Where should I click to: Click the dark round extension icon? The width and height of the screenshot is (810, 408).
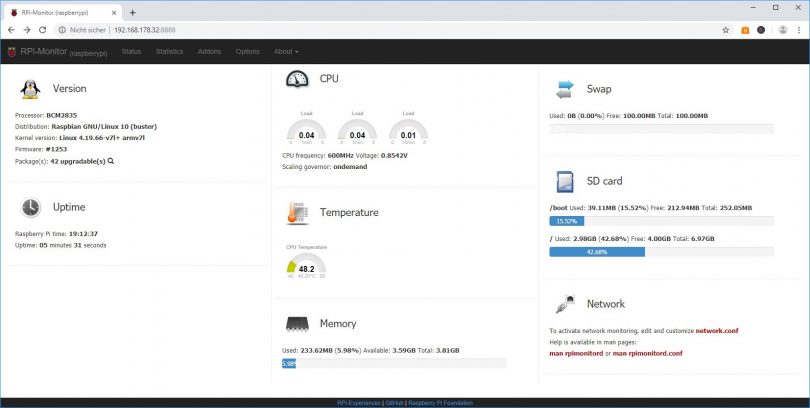click(x=761, y=30)
